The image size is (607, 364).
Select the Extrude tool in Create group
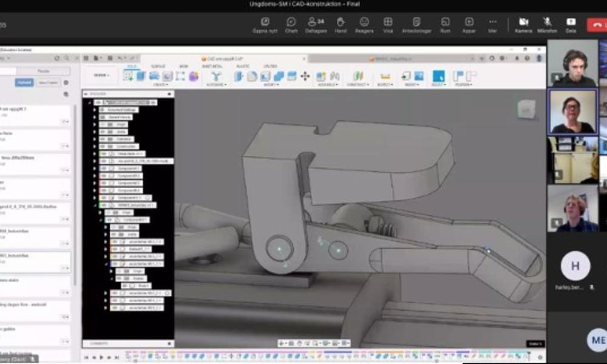(141, 76)
